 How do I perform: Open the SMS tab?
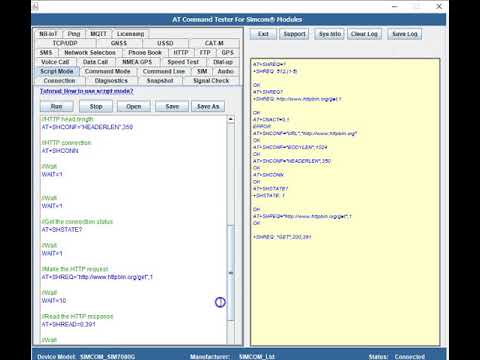46,53
